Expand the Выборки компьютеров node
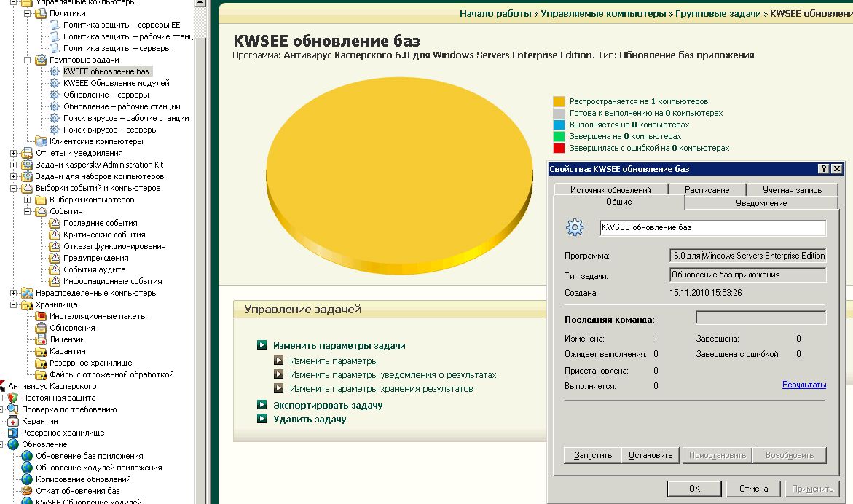The height and width of the screenshot is (504, 853). click(27, 200)
